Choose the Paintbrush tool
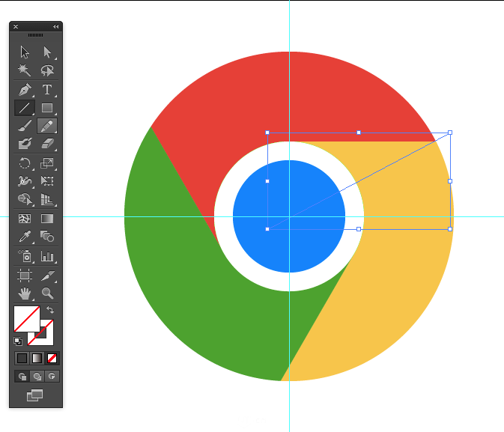The width and height of the screenshot is (504, 432). pyautogui.click(x=25, y=126)
